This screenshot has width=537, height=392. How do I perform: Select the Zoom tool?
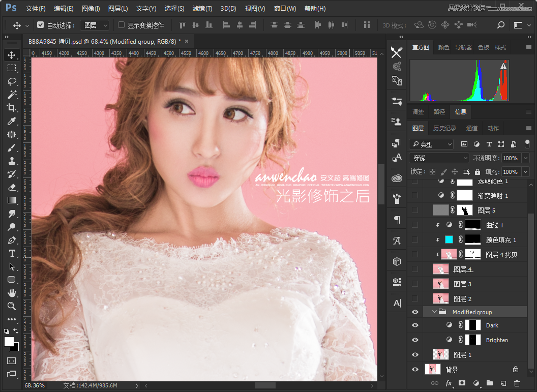point(12,306)
